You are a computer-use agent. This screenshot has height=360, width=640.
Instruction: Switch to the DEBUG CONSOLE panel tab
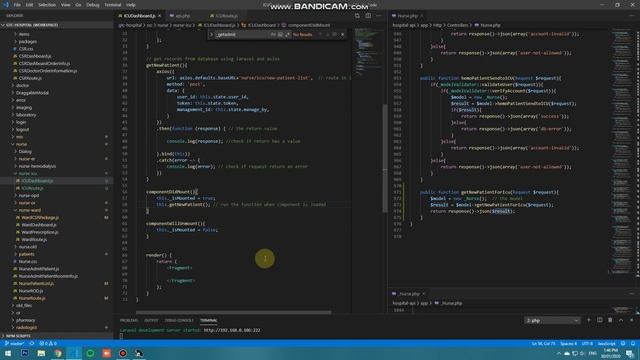tap(179, 320)
